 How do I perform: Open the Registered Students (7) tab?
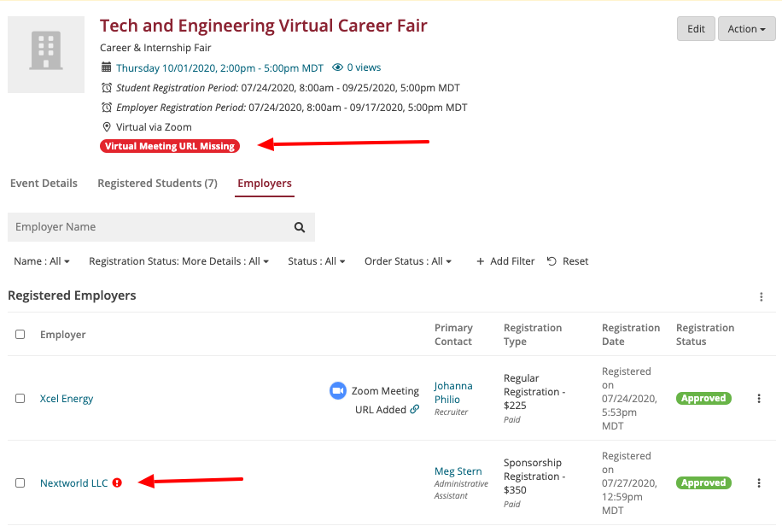(x=157, y=184)
